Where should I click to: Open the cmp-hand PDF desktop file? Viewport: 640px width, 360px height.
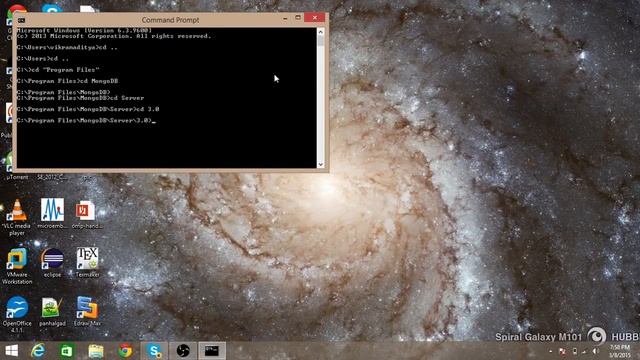coord(87,214)
